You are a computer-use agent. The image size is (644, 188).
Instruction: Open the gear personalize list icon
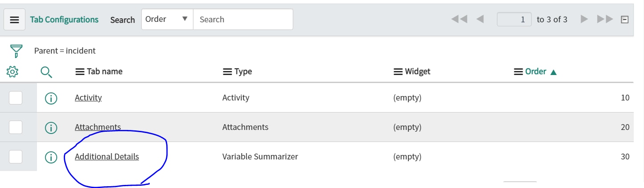(x=12, y=71)
